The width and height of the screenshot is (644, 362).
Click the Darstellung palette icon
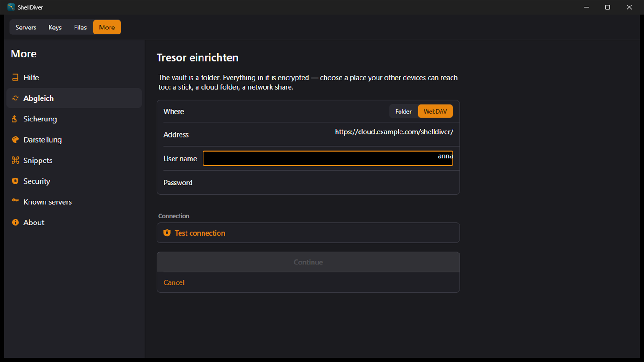click(15, 139)
